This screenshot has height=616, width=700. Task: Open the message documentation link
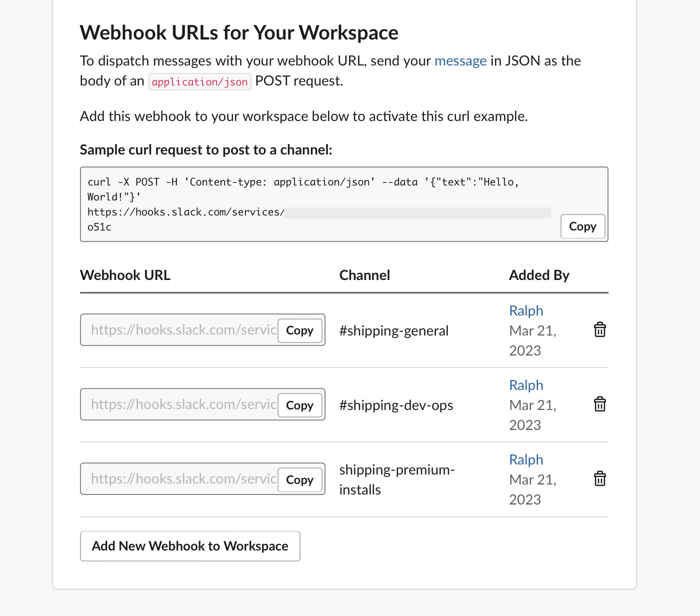click(460, 60)
